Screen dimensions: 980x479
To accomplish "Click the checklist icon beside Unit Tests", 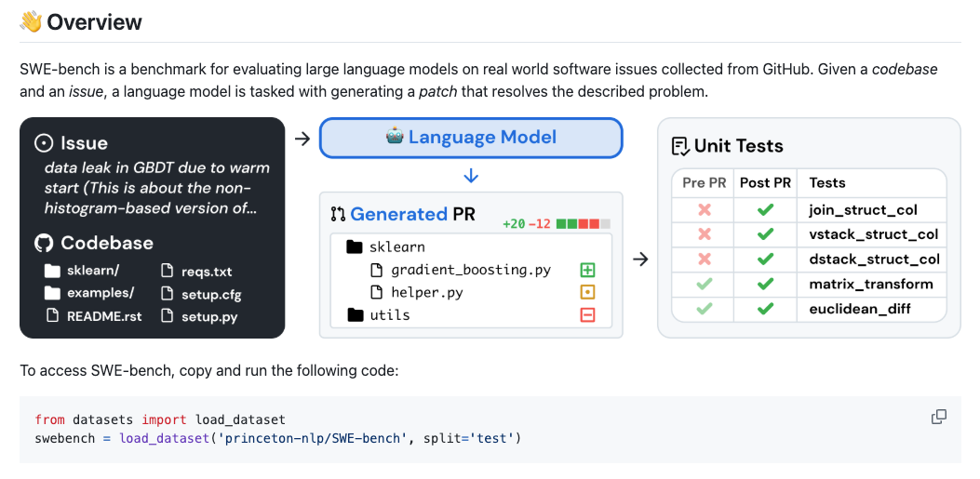I will (x=680, y=146).
